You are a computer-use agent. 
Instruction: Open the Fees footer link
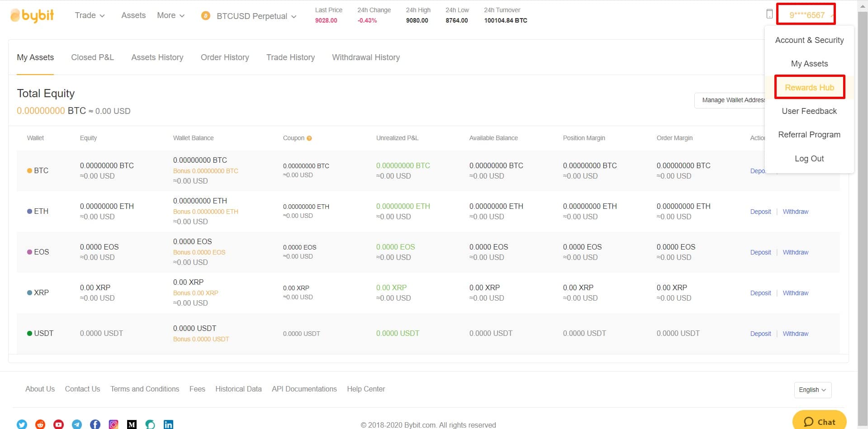197,389
